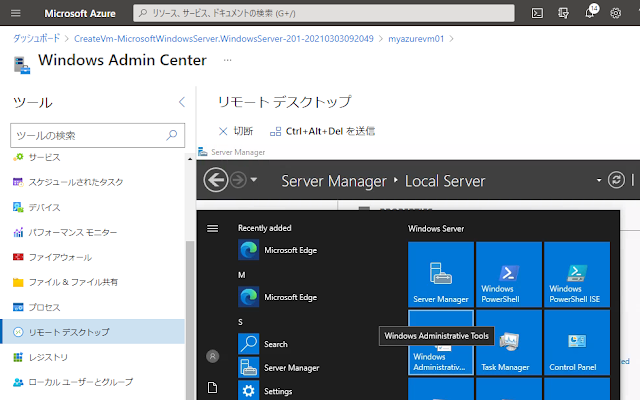Open Task Manager tile
Screen dimensions: 640x400
(x=509, y=342)
